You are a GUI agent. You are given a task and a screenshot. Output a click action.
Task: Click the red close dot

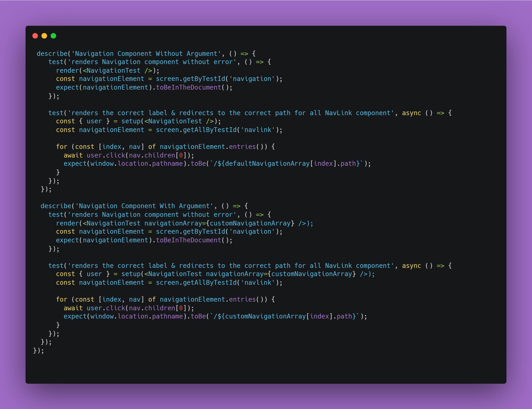35,36
